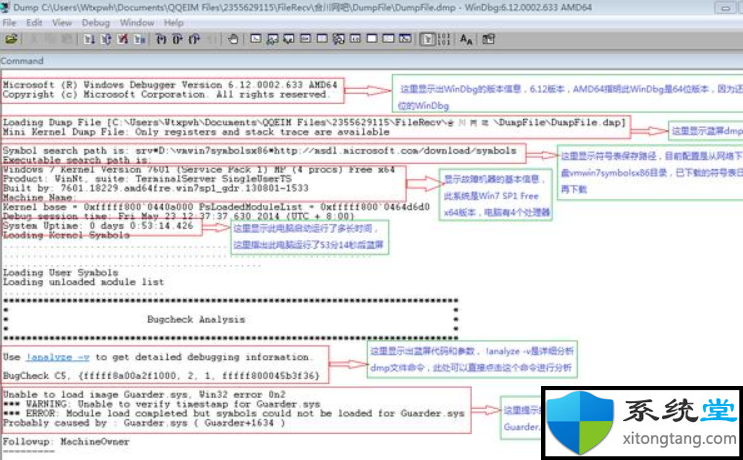Click the 'Bugcheck Analysis' heading text

coord(196,320)
